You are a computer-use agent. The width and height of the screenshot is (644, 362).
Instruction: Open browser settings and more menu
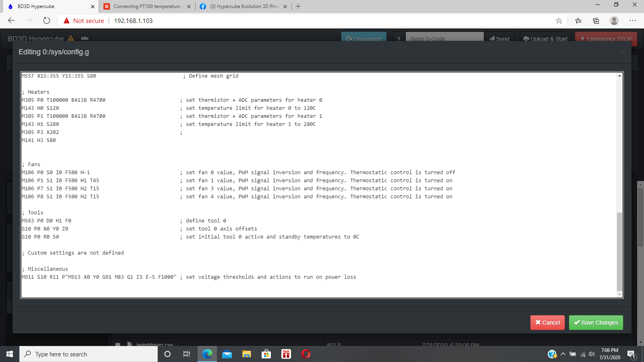[633, 21]
